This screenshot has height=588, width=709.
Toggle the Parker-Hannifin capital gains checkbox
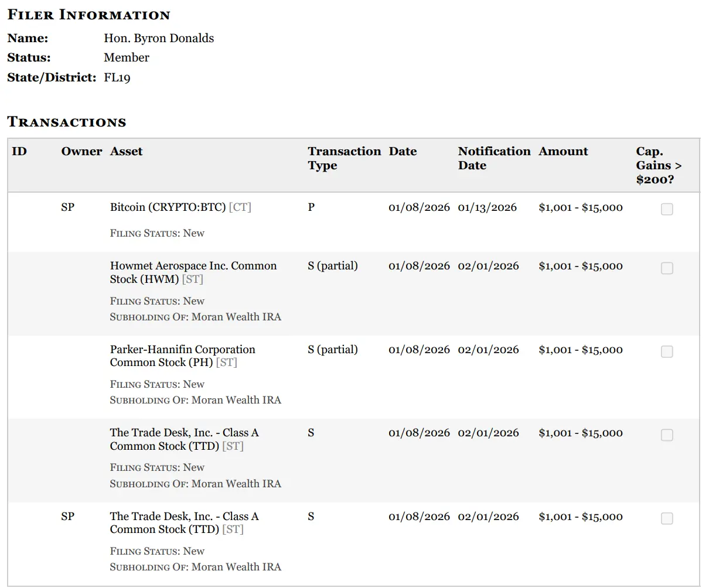tap(667, 351)
